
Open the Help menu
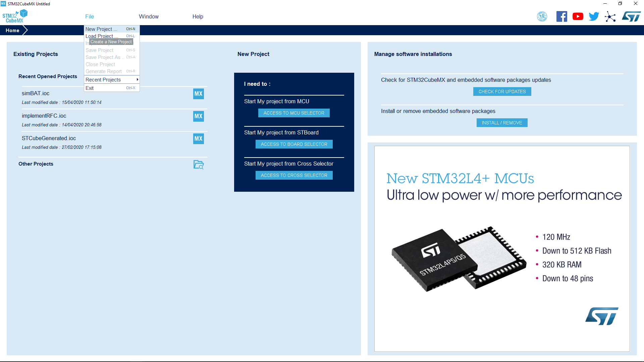[x=198, y=16]
